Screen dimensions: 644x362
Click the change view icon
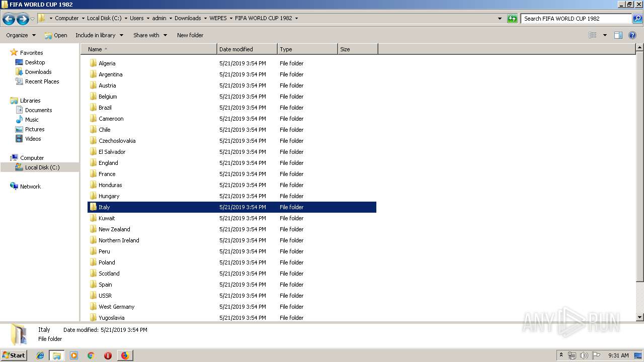pos(593,35)
